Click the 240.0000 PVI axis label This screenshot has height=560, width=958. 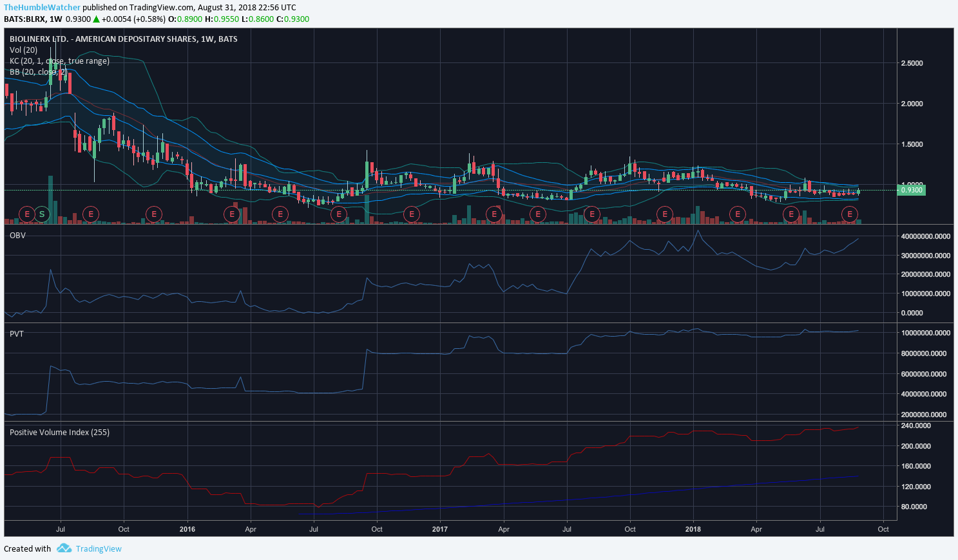pyautogui.click(x=915, y=425)
